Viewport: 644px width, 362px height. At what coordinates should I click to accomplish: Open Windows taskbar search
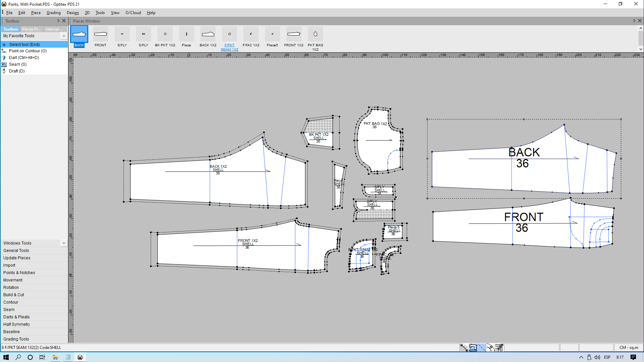pyautogui.click(x=18, y=357)
